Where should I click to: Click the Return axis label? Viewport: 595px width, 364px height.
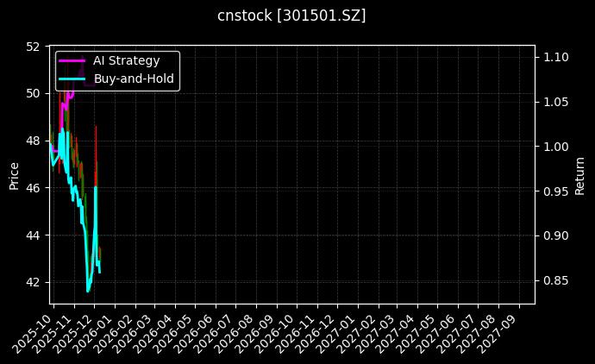(x=579, y=176)
